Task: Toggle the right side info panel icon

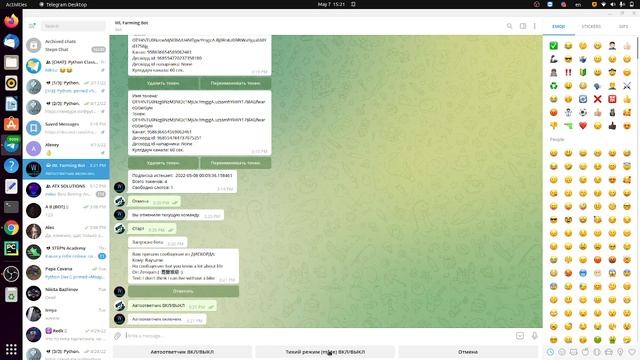Action: [x=522, y=26]
